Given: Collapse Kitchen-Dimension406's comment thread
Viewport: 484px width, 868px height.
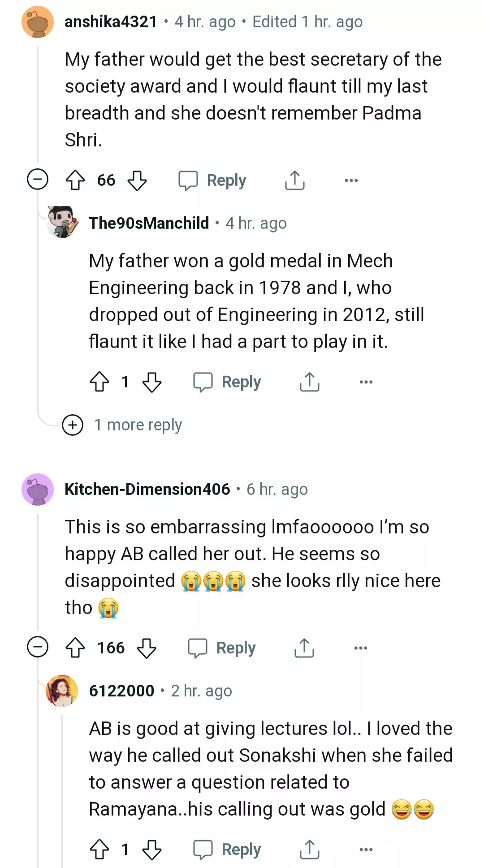Looking at the screenshot, I should [x=38, y=647].
